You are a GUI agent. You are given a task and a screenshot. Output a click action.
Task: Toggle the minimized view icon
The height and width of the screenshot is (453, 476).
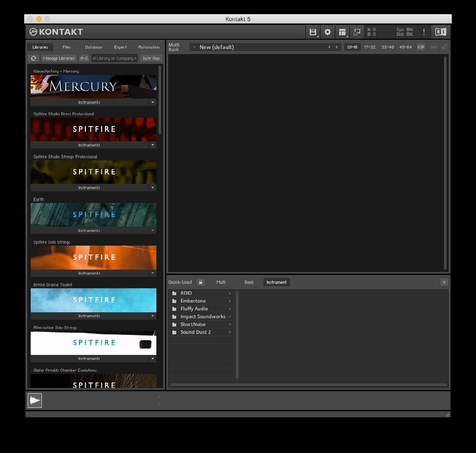click(357, 32)
